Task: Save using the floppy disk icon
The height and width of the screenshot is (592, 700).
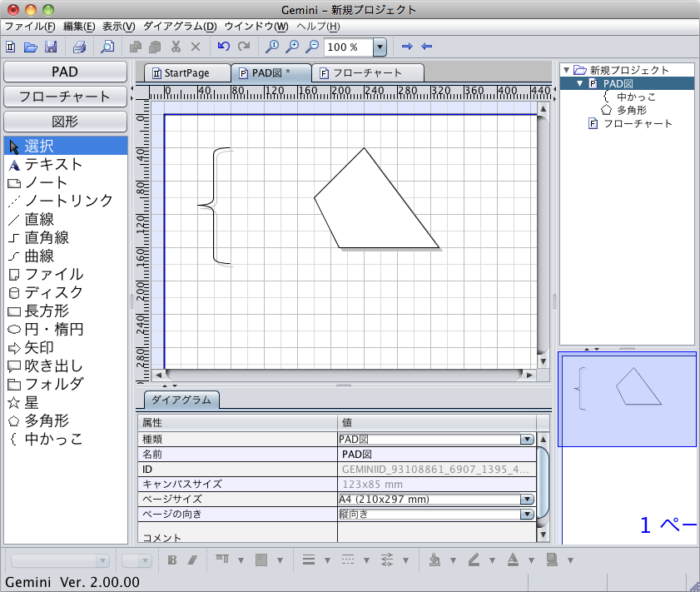Action: pos(51,47)
